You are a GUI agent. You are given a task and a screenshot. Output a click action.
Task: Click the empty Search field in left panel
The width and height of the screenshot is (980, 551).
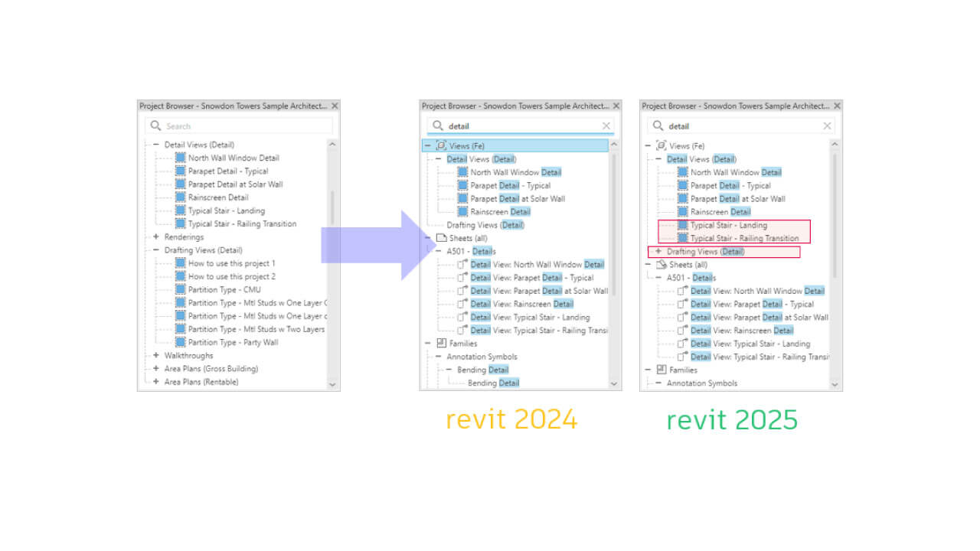pyautogui.click(x=239, y=126)
